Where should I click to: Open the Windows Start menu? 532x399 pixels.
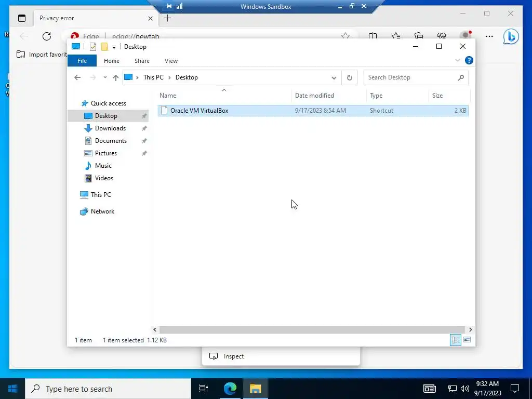(12, 389)
